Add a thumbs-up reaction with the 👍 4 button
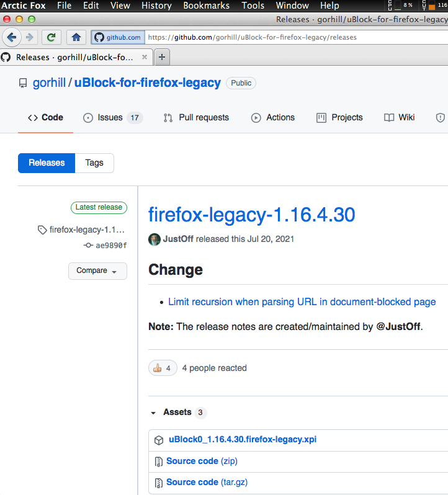The image size is (448, 495). click(163, 368)
